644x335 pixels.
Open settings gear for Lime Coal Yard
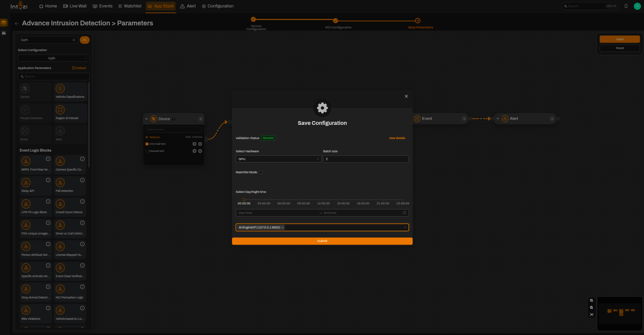[194, 144]
